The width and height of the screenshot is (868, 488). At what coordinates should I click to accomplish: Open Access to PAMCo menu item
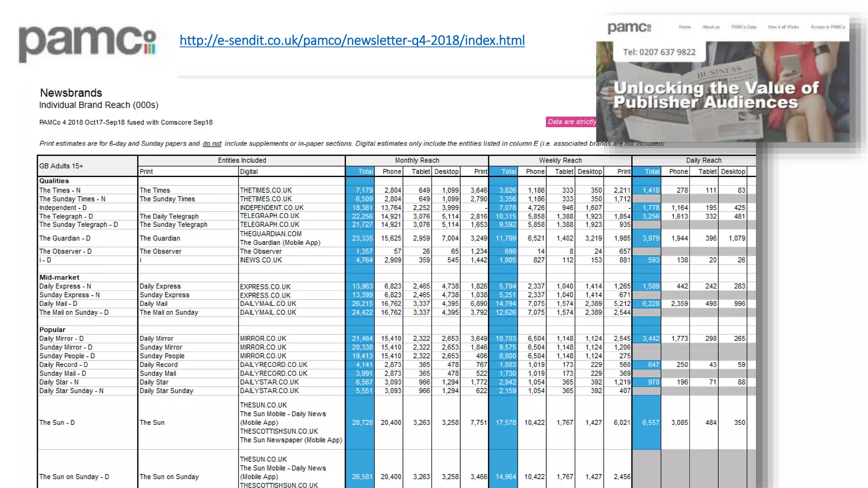point(828,27)
